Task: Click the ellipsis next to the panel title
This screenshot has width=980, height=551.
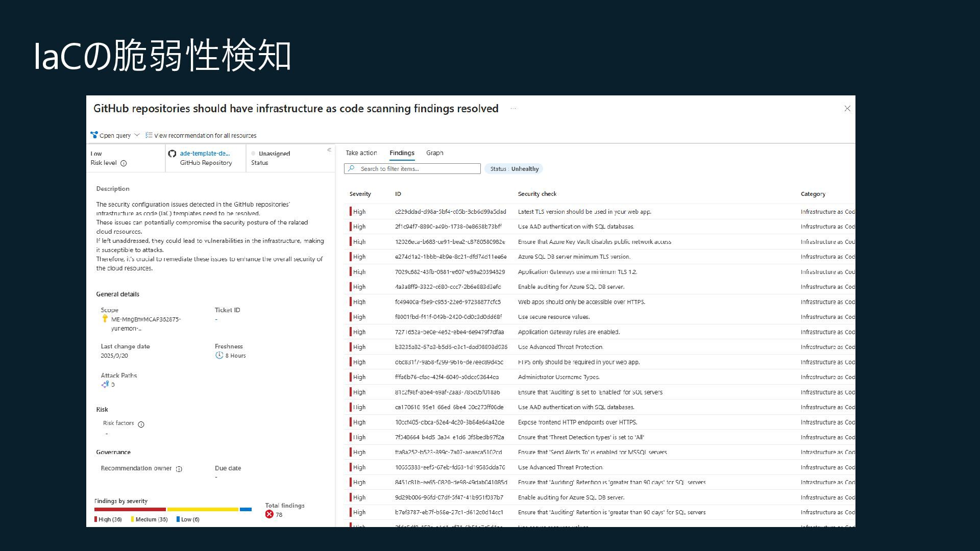Action: pos(513,109)
